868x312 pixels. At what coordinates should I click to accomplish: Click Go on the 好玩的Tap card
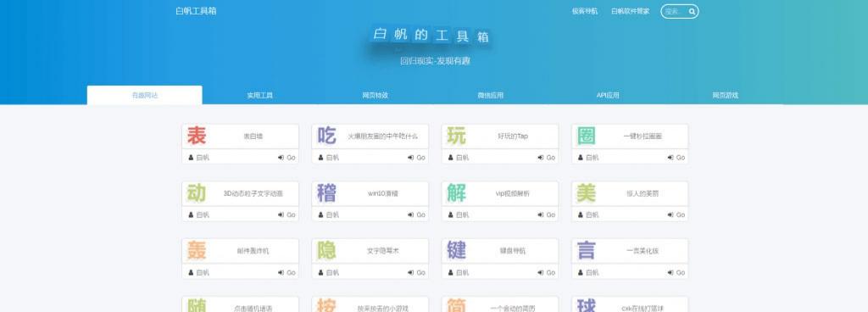click(547, 158)
